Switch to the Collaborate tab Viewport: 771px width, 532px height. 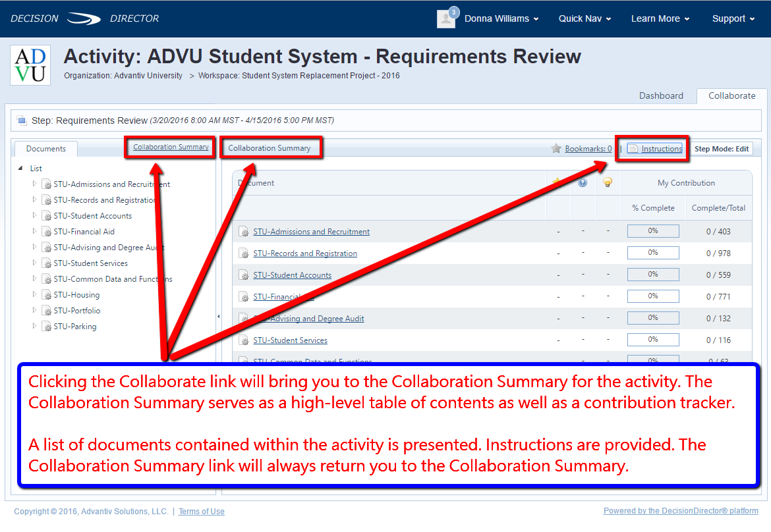pos(731,95)
